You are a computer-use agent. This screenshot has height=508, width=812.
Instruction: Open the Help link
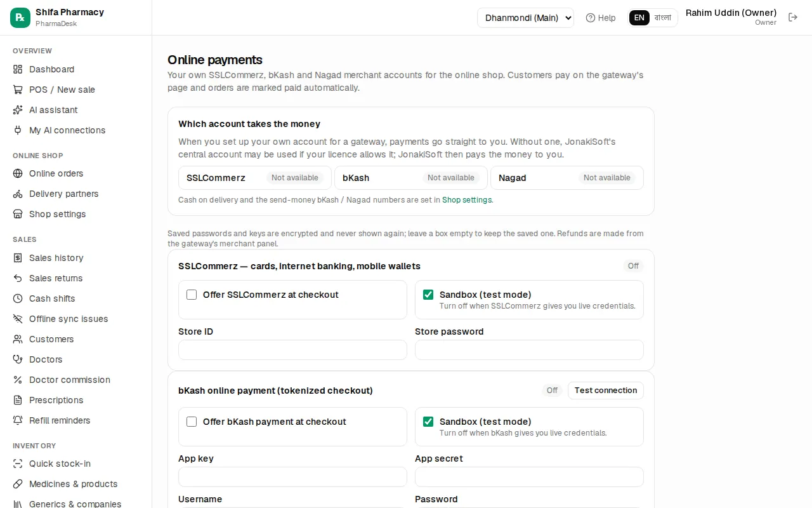(601, 18)
